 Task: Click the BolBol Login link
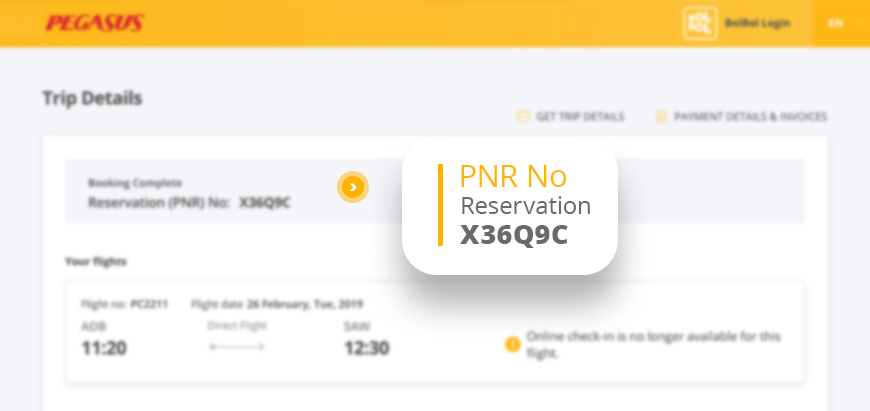(x=757, y=23)
